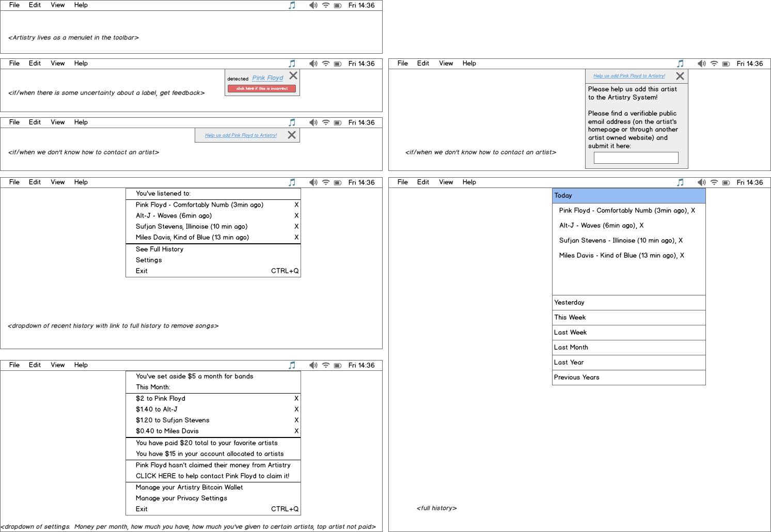771x532 pixels.
Task: Close the 'Please help us add this artist' popup
Action: [680, 76]
